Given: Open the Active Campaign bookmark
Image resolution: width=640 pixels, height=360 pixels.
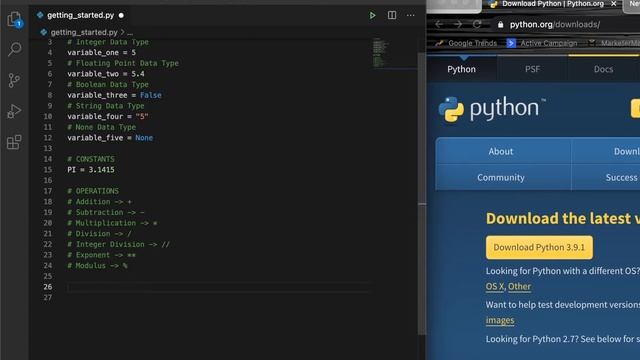Looking at the screenshot, I should coord(542,43).
